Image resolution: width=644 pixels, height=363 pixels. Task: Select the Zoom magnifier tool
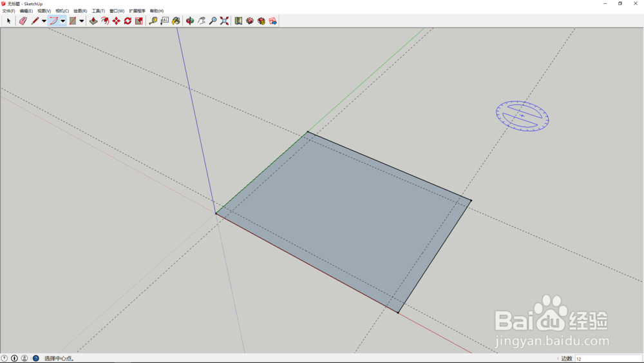[x=213, y=21]
